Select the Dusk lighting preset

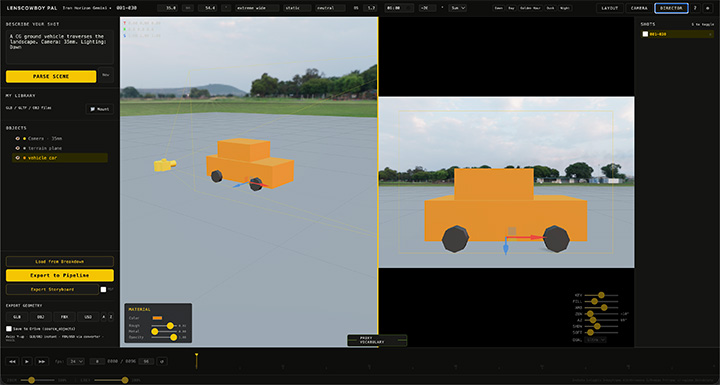coord(551,8)
